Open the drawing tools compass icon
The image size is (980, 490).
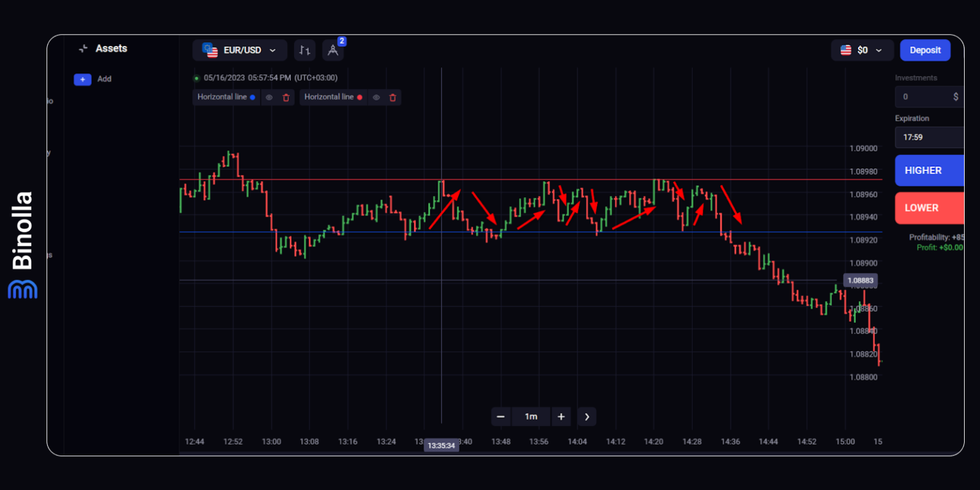(x=333, y=50)
